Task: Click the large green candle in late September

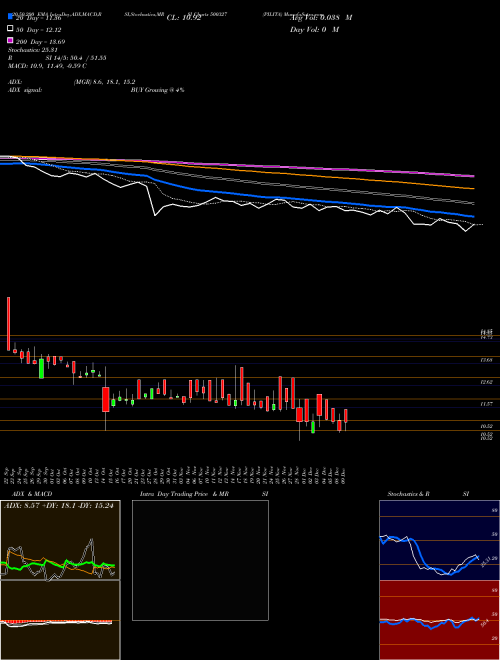Action: (41, 368)
